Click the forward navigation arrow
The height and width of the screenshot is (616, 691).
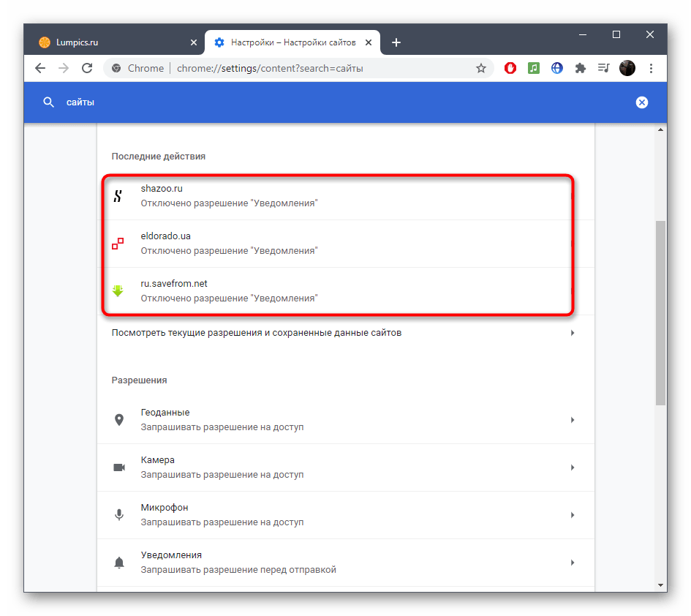click(64, 68)
